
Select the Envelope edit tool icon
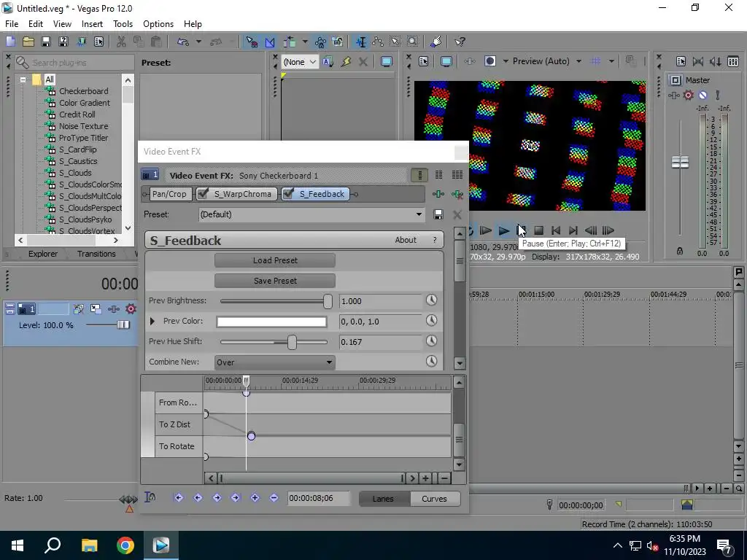pyautogui.click(x=378, y=42)
